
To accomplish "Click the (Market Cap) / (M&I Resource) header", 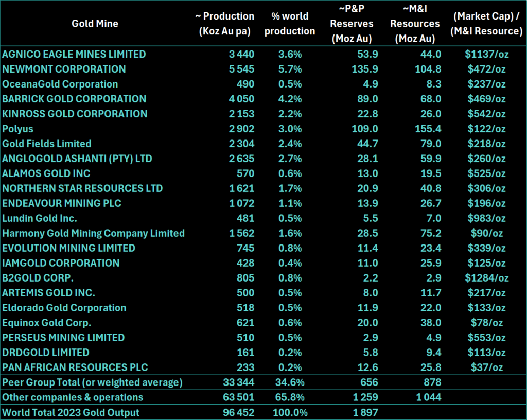I will tap(486, 24).
